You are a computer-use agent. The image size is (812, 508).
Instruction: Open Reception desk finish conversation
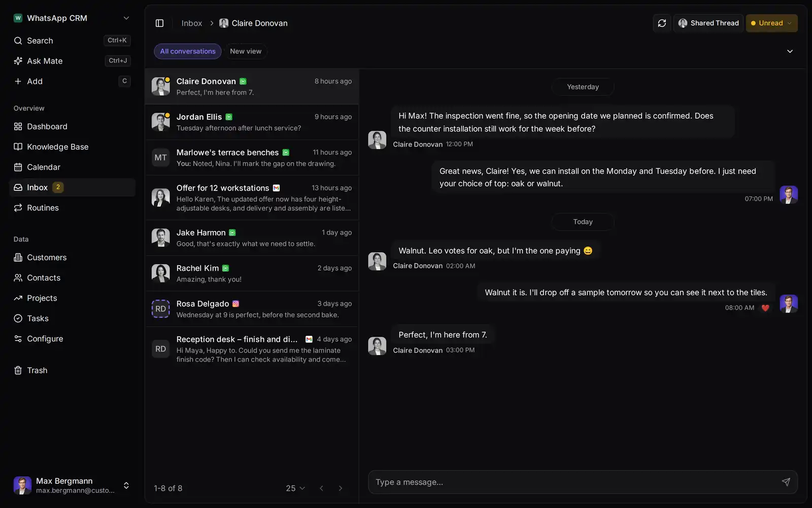[252, 349]
